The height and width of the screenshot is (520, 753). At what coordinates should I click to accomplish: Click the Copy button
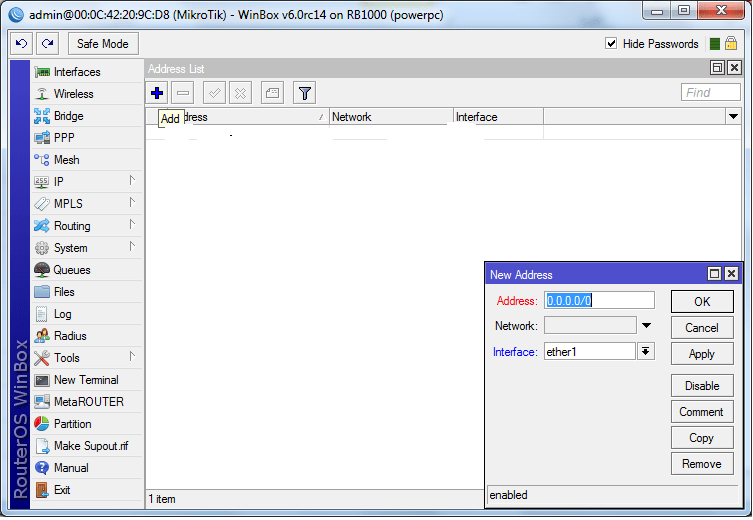click(x=702, y=438)
